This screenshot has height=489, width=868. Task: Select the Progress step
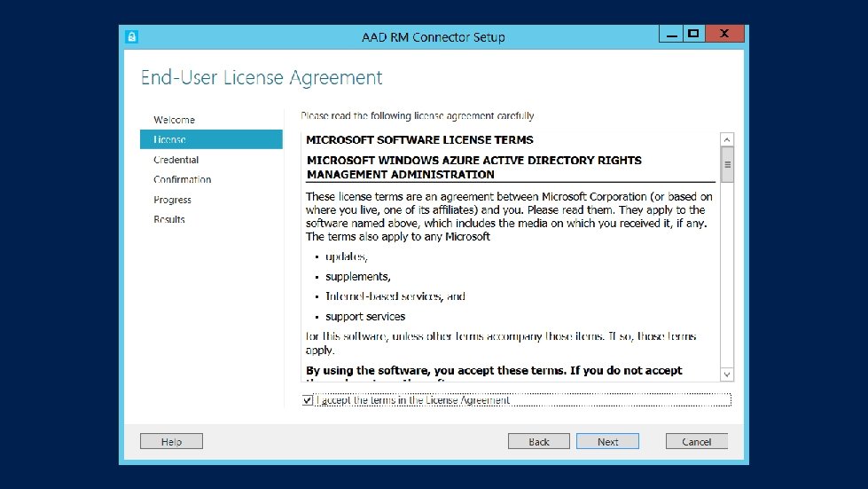(173, 200)
